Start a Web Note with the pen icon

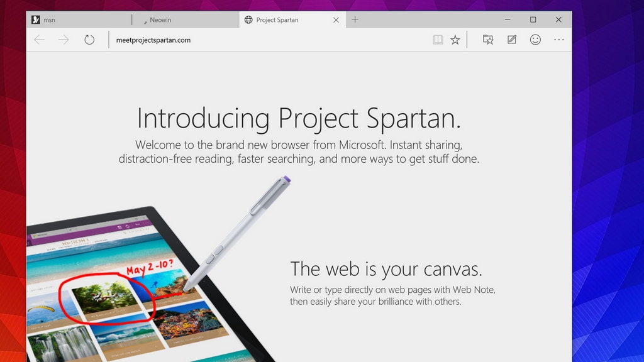pos(512,40)
